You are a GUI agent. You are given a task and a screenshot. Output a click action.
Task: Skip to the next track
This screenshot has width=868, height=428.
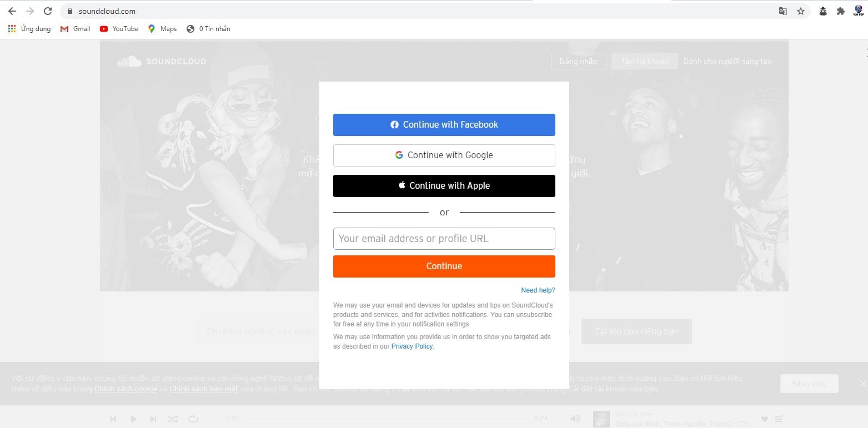click(153, 419)
